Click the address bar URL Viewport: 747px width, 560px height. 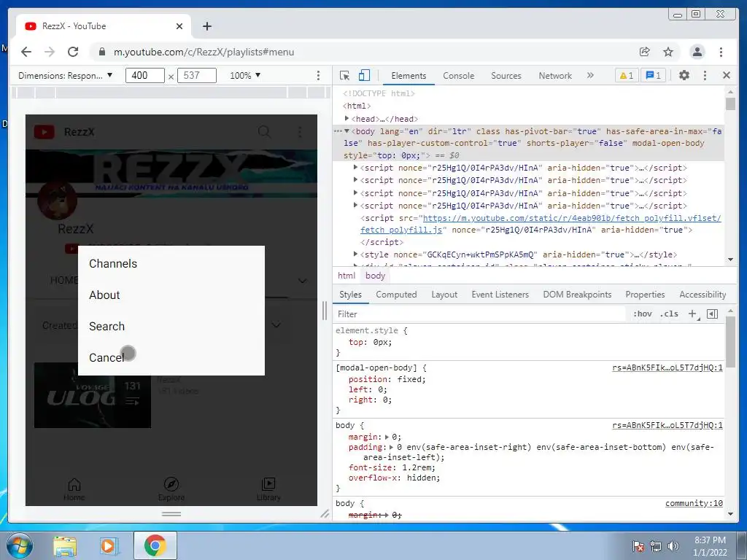[x=204, y=52]
